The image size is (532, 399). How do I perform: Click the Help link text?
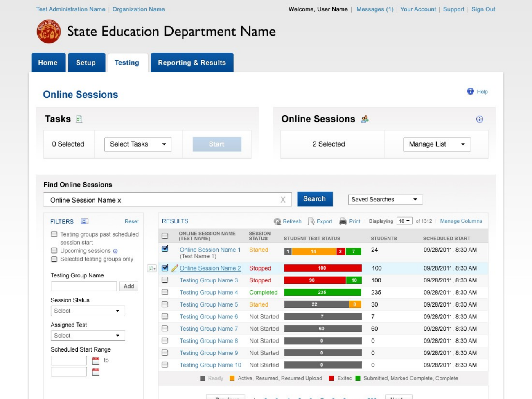(x=482, y=92)
